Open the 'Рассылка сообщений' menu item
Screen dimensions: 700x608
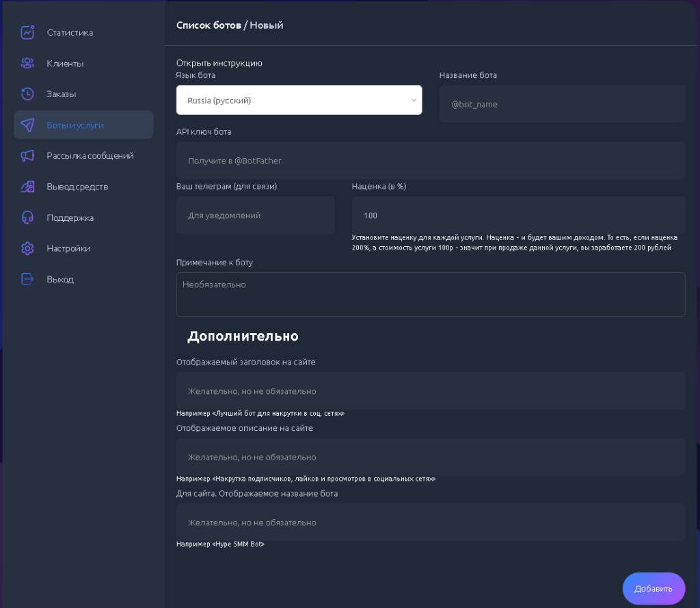point(90,156)
